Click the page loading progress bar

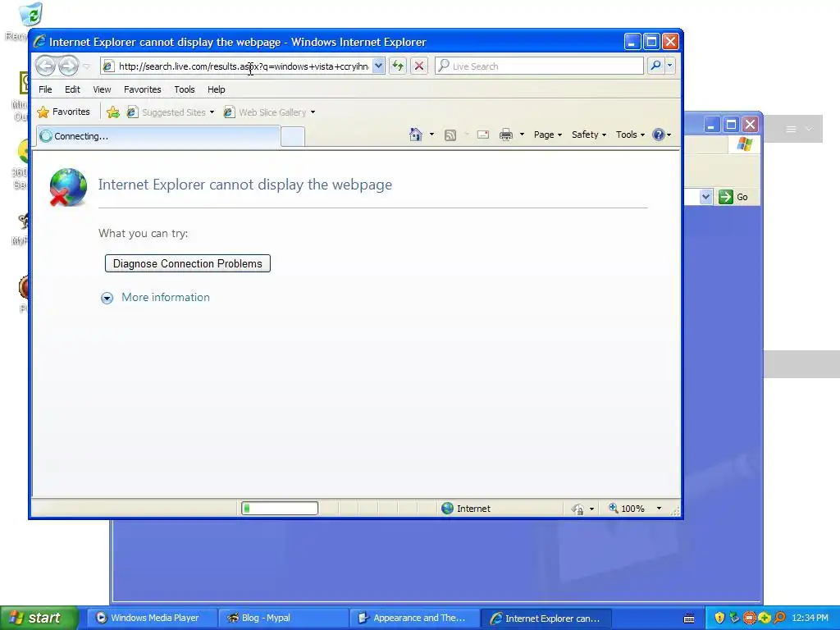(x=280, y=509)
